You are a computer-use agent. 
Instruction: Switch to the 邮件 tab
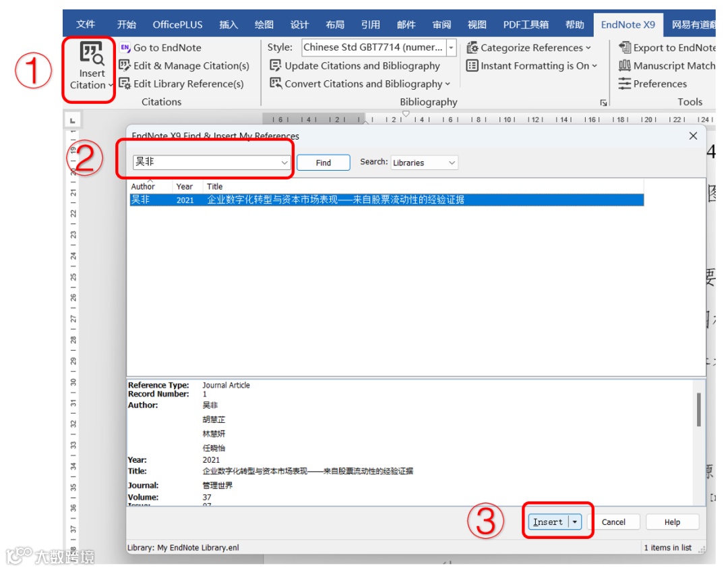click(406, 24)
